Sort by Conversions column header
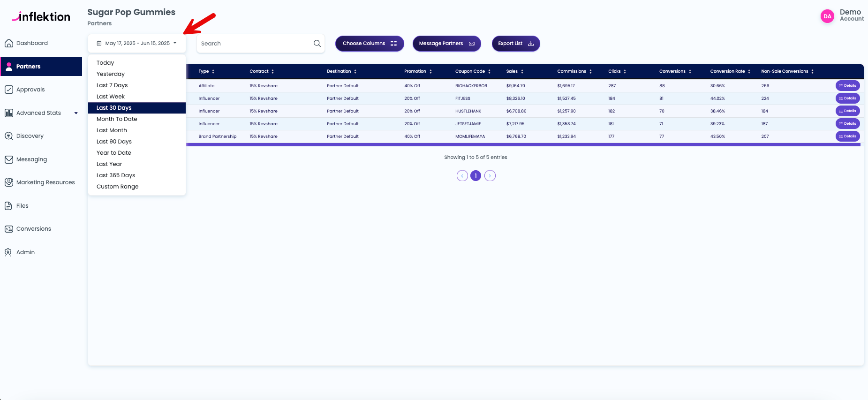 [x=675, y=71]
